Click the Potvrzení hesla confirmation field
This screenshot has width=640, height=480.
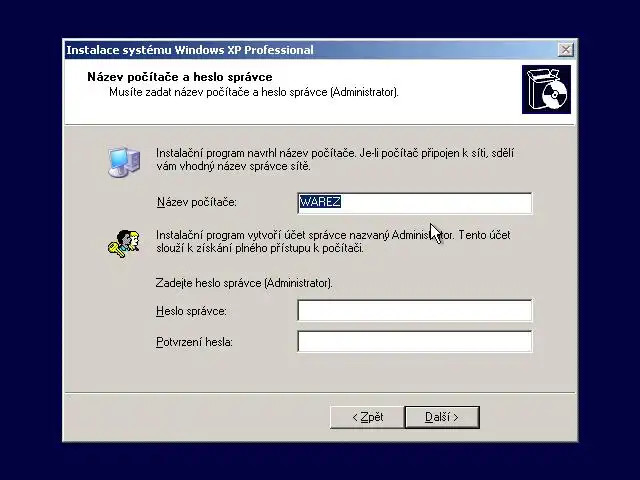pos(415,342)
